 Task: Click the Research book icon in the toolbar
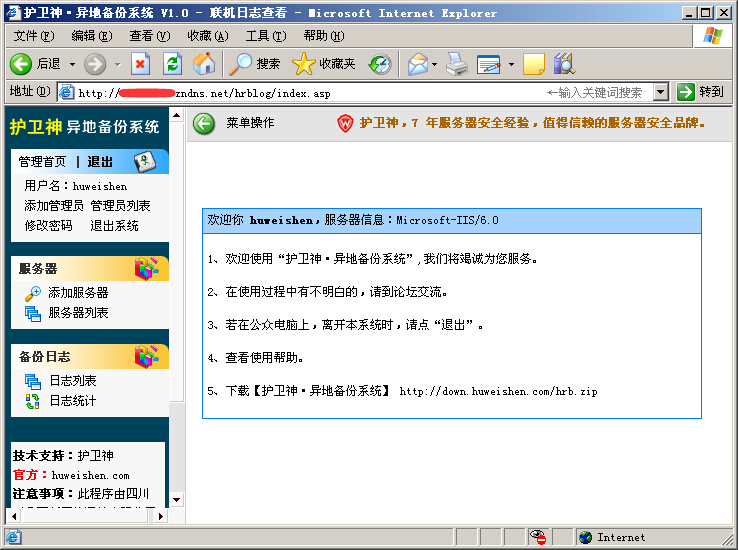(x=564, y=64)
